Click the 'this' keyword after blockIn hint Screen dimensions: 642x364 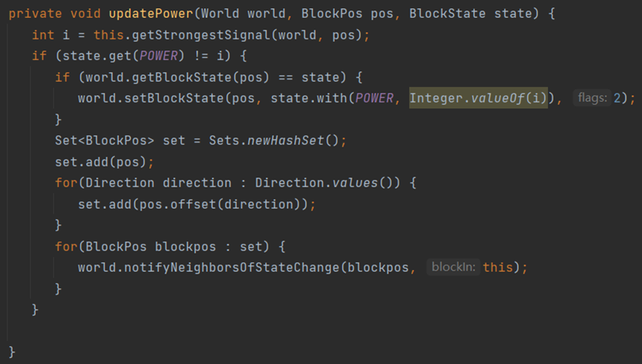pos(498,268)
